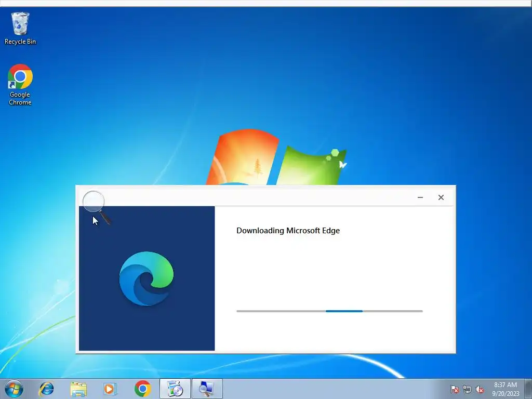Click the Show desktop button at taskbar end
532x399 pixels.
(528, 389)
